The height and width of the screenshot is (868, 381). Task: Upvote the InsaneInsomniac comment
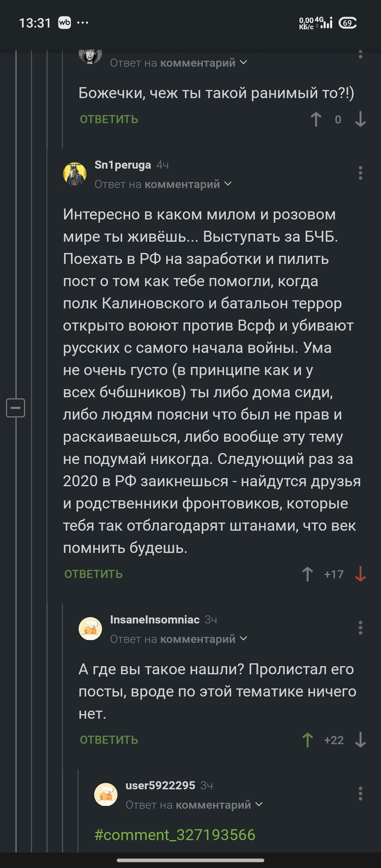(308, 740)
